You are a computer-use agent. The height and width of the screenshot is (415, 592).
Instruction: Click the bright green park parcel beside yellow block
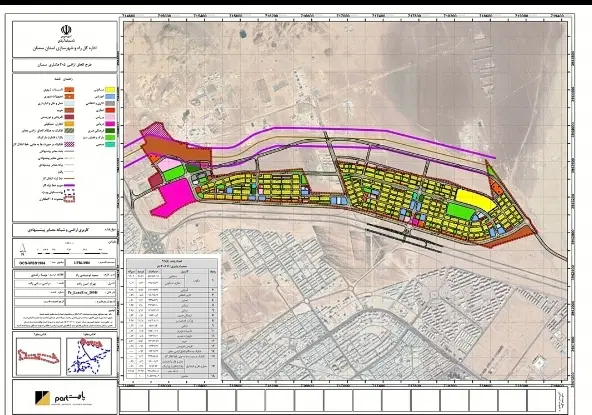[460, 211]
